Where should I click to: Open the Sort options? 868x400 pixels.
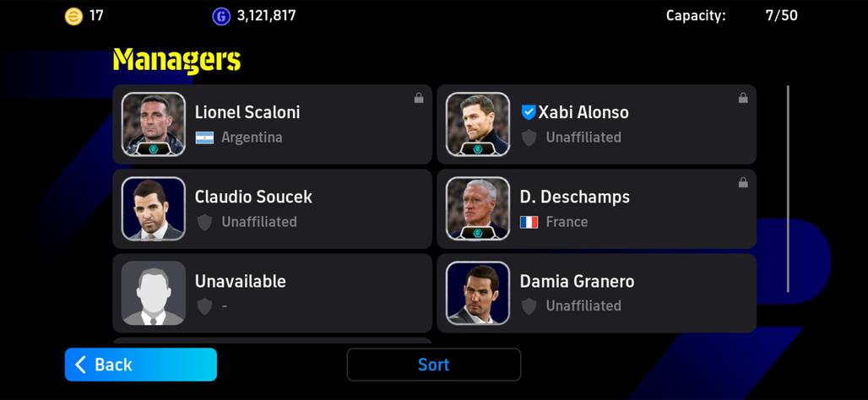click(x=433, y=365)
